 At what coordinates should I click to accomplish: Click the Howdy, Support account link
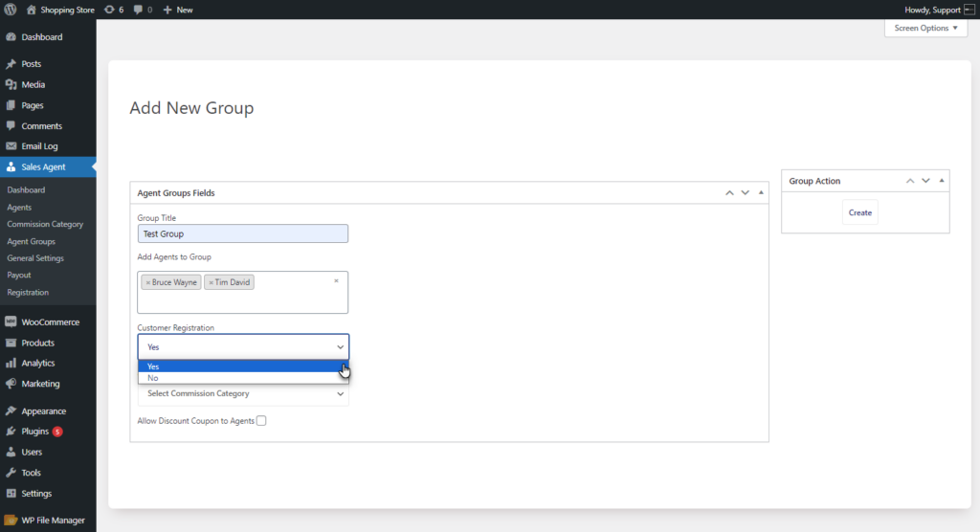[x=932, y=10]
